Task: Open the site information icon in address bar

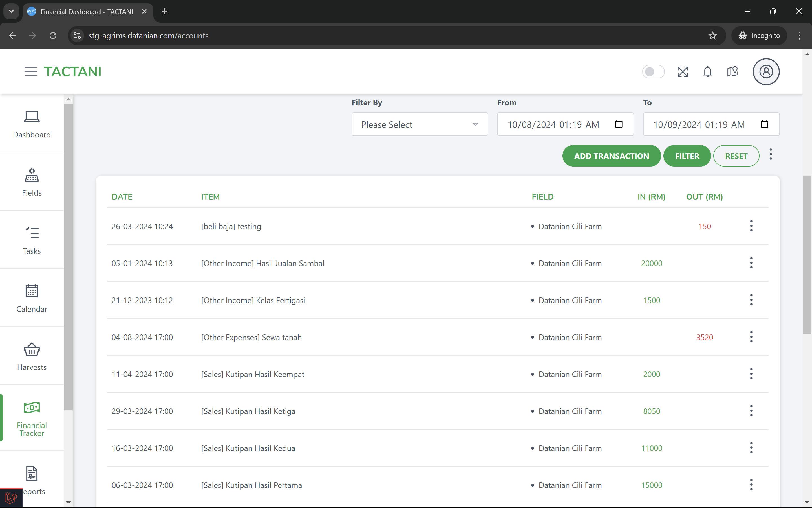Action: point(77,36)
